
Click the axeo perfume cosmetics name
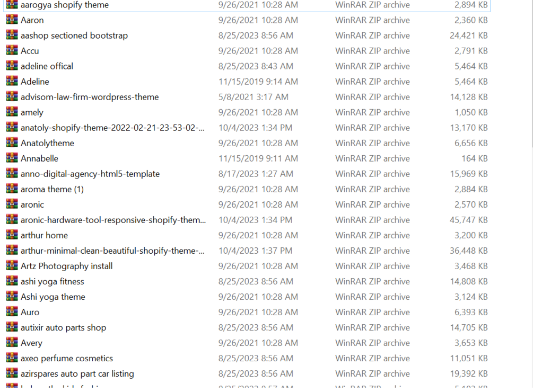pyautogui.click(x=67, y=359)
